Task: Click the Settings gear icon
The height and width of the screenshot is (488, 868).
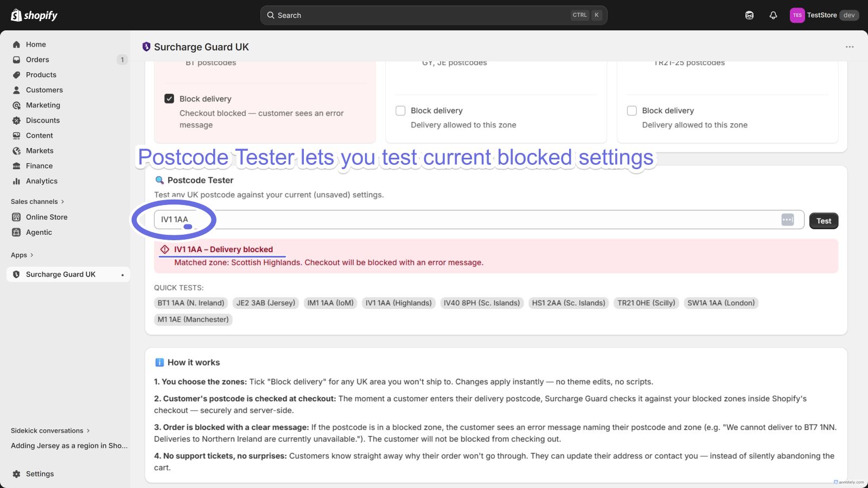Action: [x=16, y=474]
